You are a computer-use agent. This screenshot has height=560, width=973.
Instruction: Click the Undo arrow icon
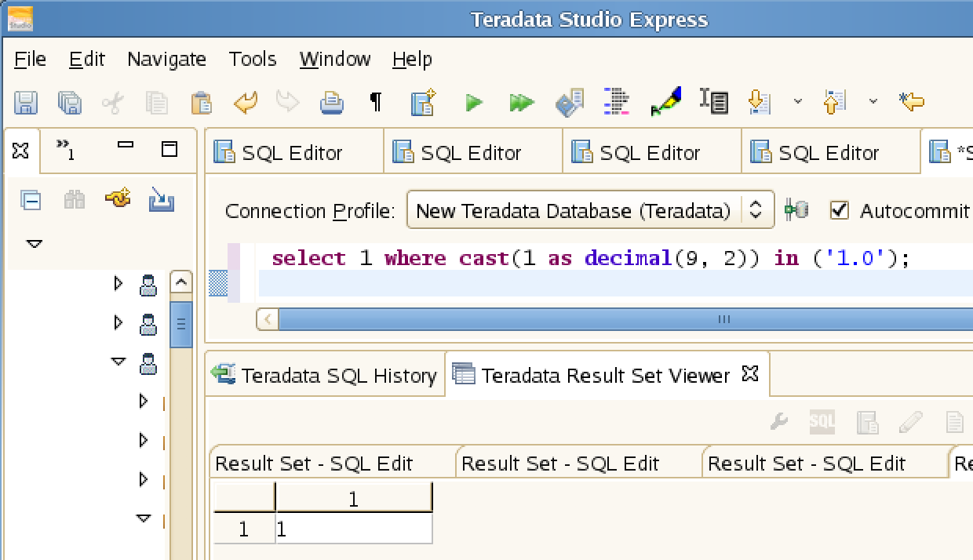(x=246, y=102)
